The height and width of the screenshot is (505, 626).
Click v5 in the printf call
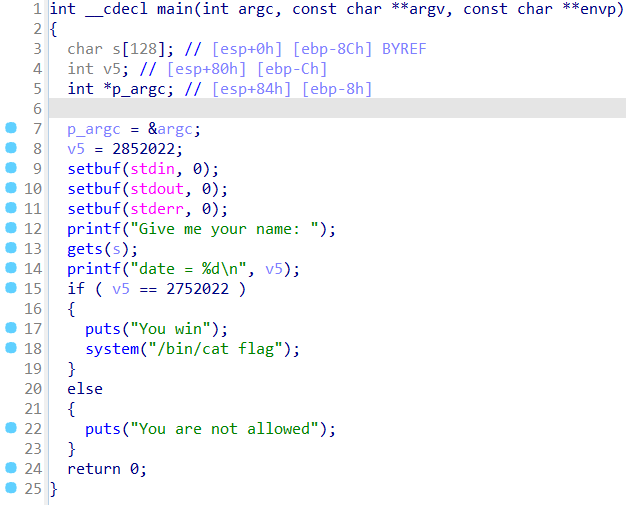tap(274, 269)
